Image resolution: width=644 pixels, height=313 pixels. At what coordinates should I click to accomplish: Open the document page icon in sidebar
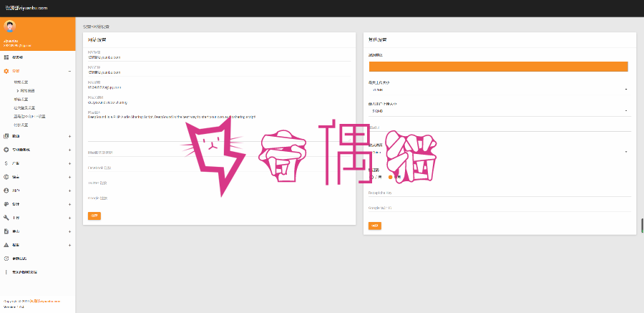click(x=6, y=231)
